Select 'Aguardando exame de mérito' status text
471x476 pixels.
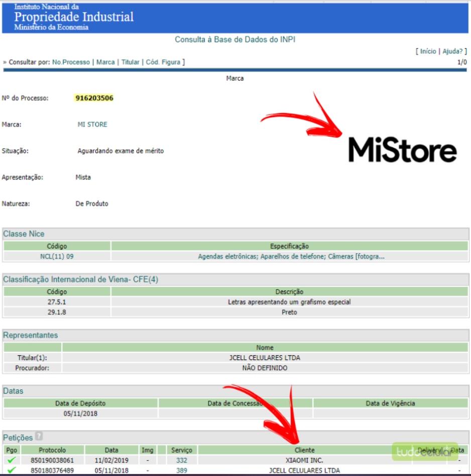[x=121, y=151]
